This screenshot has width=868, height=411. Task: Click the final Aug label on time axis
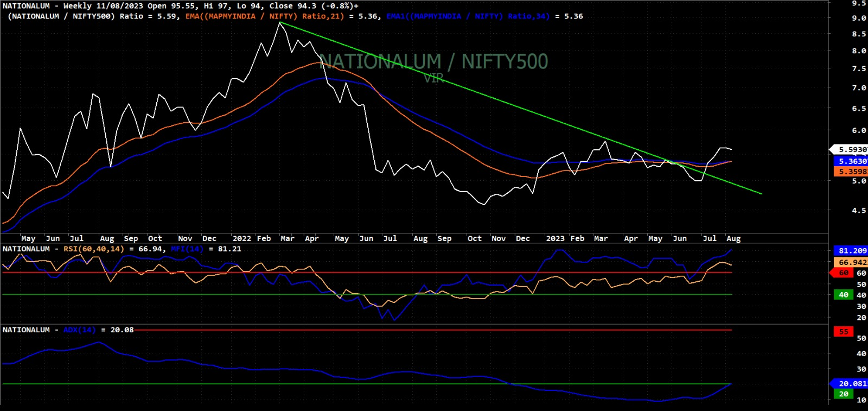pyautogui.click(x=733, y=238)
